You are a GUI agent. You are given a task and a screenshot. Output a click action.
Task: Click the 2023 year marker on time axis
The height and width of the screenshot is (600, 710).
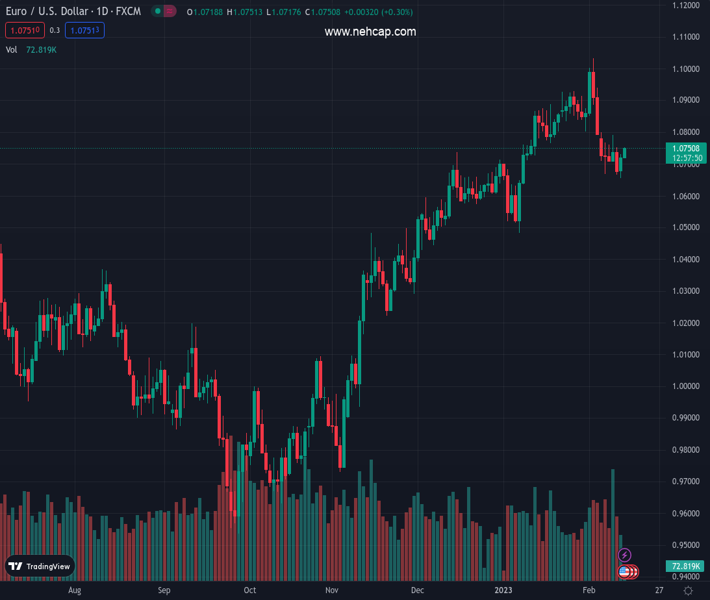[502, 591]
